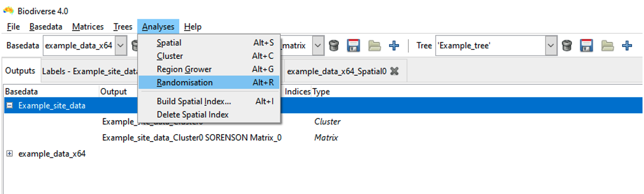Screen dimensions: 644x194
Task: Expand the example_data_x64 tree node
Action: click(9, 154)
